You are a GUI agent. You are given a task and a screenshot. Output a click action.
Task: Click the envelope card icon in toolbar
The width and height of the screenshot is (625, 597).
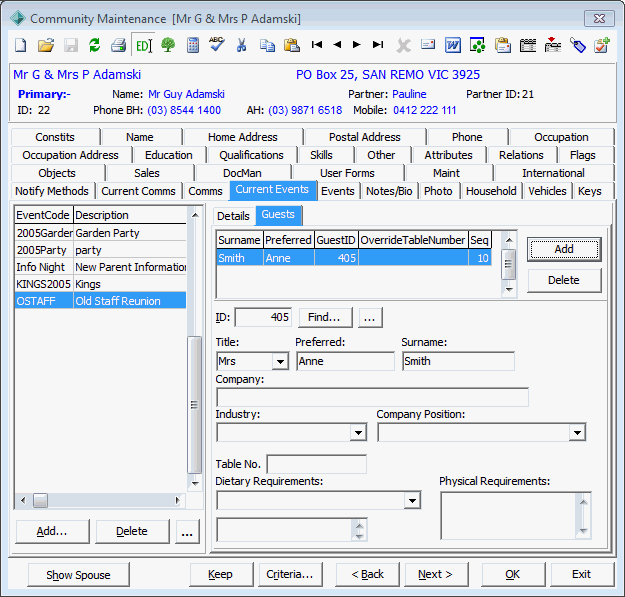[428, 44]
